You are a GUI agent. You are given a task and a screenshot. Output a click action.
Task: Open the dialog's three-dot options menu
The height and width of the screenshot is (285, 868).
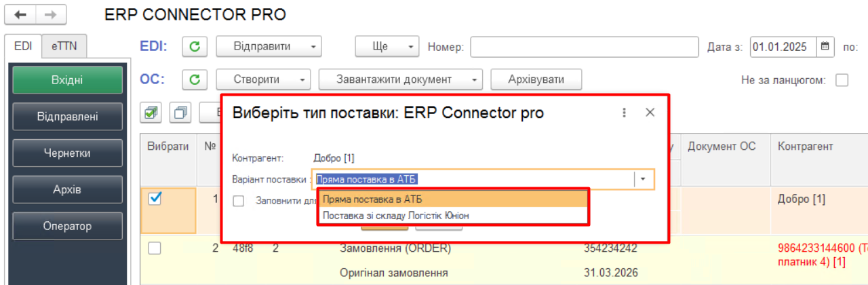(x=624, y=113)
